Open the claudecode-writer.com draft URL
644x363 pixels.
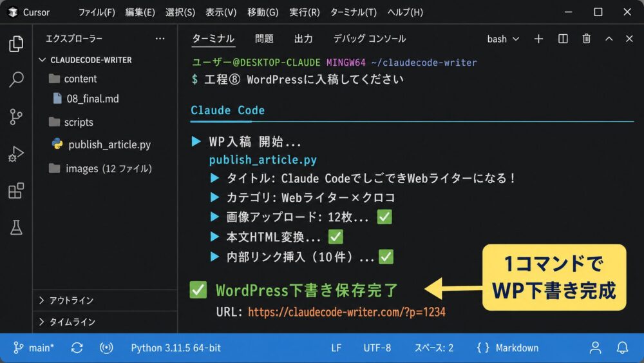(346, 312)
